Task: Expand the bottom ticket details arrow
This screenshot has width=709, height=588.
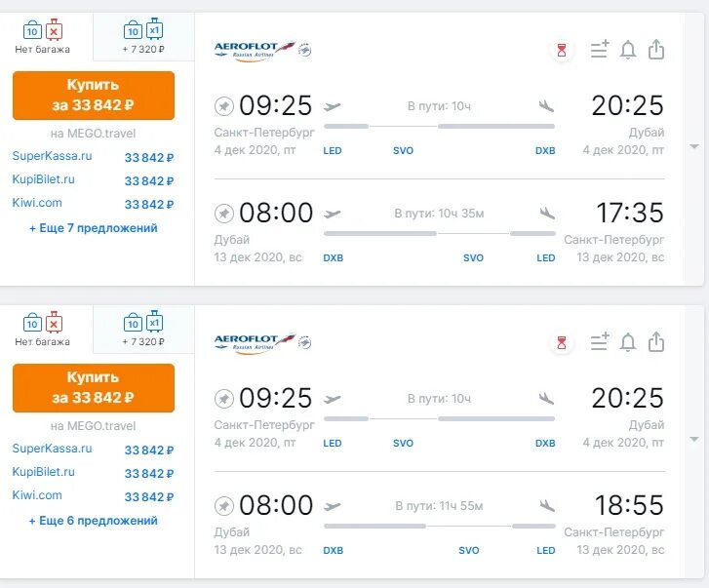Action: [693, 440]
